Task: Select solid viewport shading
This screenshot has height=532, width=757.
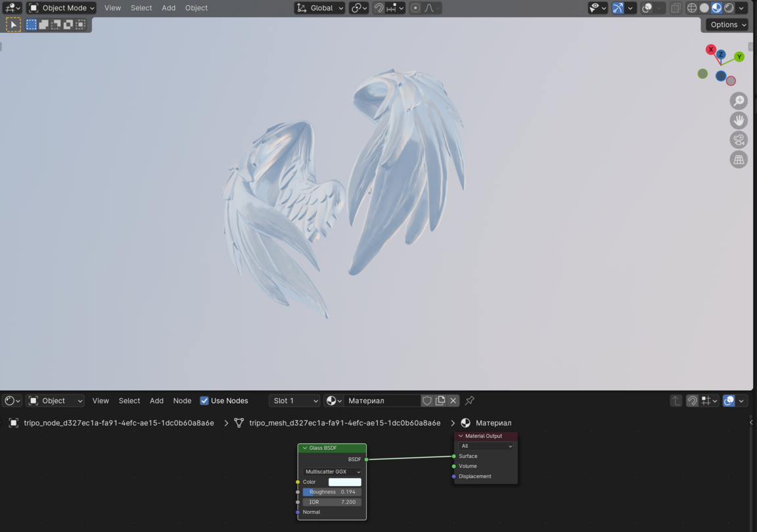Action: click(x=704, y=8)
